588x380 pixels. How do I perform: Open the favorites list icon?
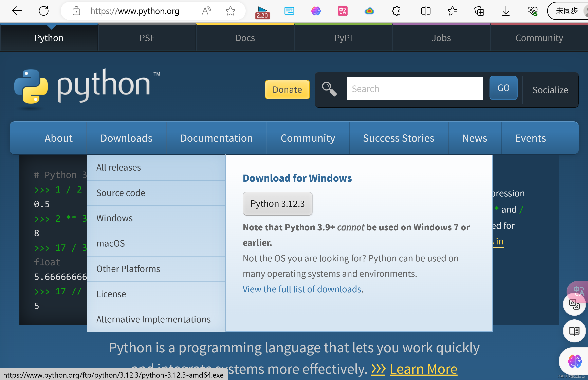coord(452,11)
